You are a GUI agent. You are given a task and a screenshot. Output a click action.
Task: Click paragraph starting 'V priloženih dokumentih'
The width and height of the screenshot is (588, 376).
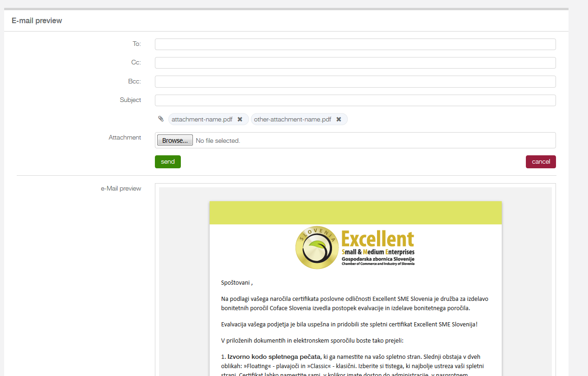(x=313, y=340)
